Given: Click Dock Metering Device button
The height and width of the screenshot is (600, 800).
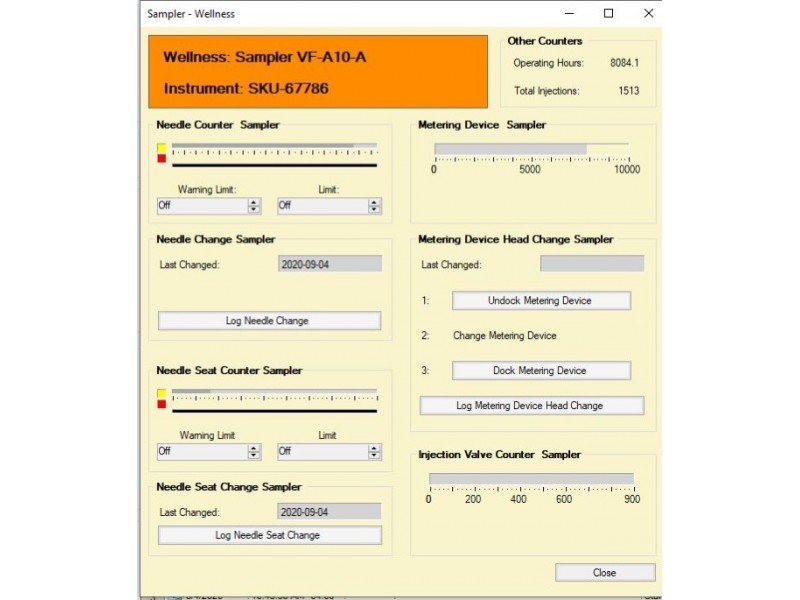Looking at the screenshot, I should (541, 371).
